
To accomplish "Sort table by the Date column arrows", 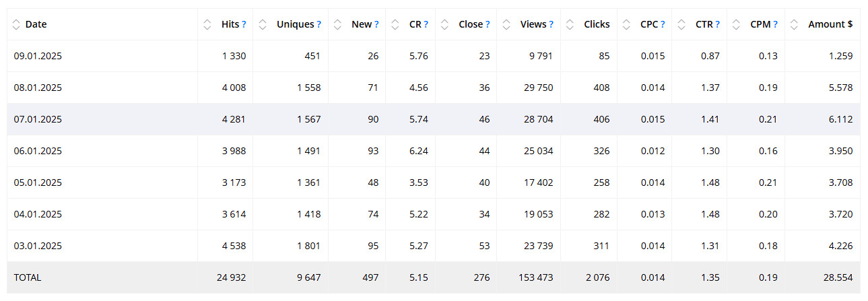I will [17, 24].
